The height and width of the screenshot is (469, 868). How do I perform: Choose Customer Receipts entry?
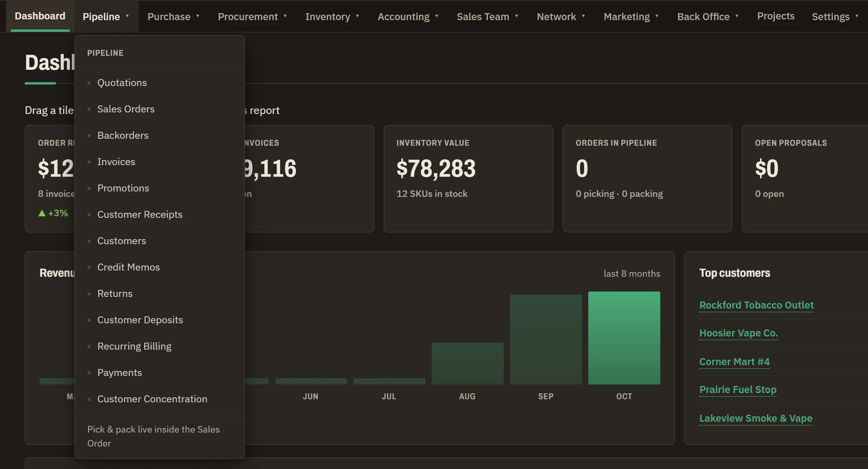(x=159, y=214)
